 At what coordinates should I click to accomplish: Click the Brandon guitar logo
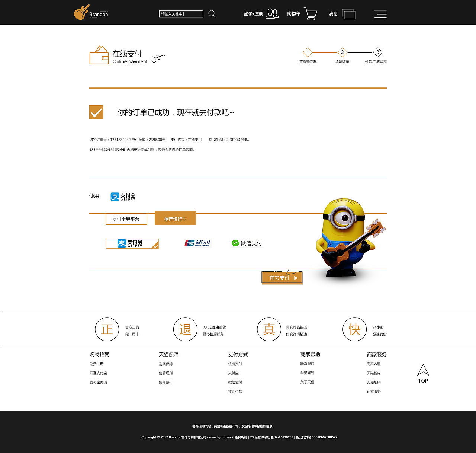point(91,13)
